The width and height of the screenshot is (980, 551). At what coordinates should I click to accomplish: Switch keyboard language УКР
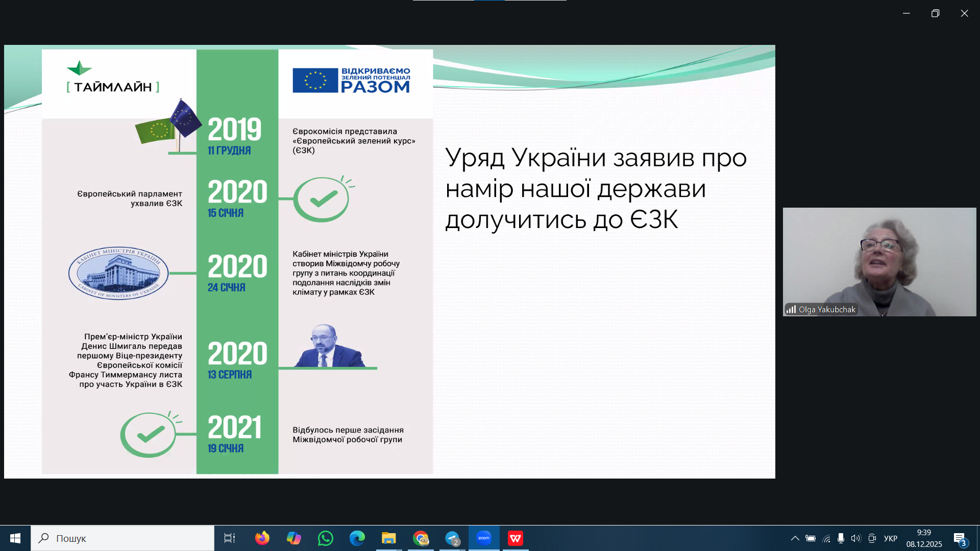891,538
